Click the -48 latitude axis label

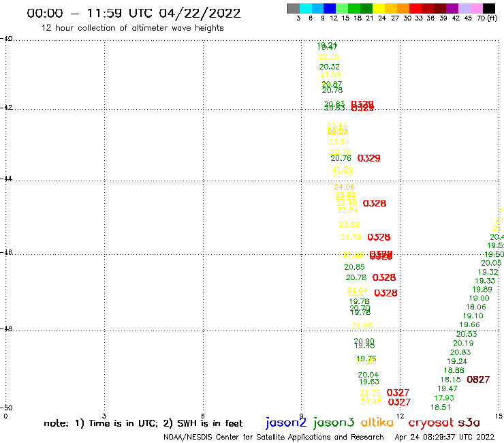point(6,329)
